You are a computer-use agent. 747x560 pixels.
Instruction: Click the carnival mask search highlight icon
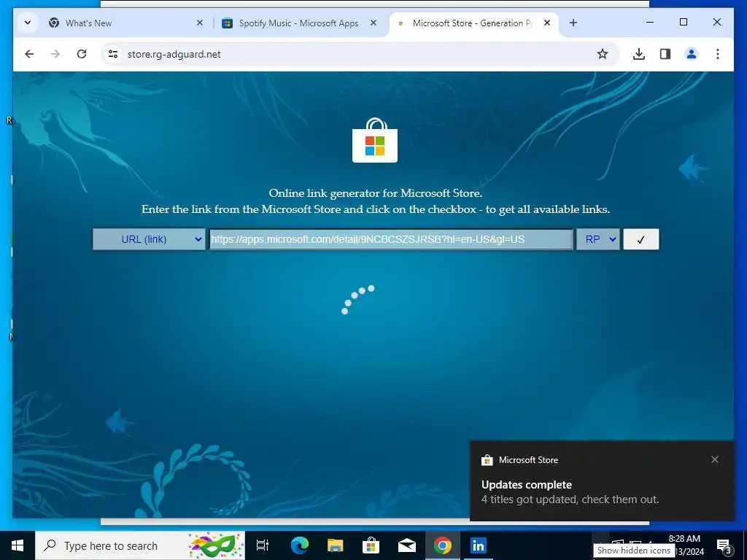point(215,545)
